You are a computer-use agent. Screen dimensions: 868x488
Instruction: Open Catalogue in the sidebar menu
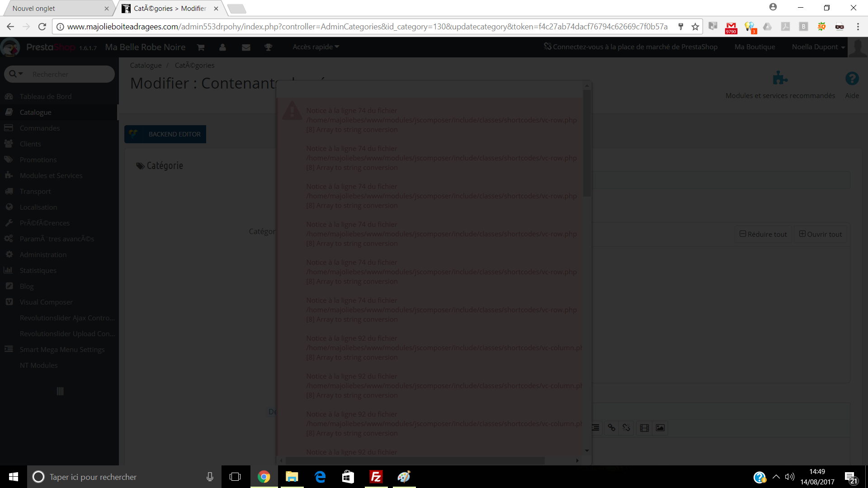point(35,112)
